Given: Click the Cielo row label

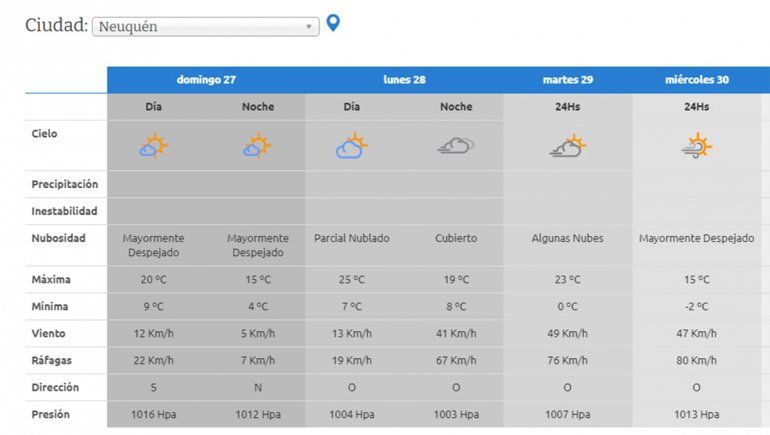Looking at the screenshot, I should point(45,134).
